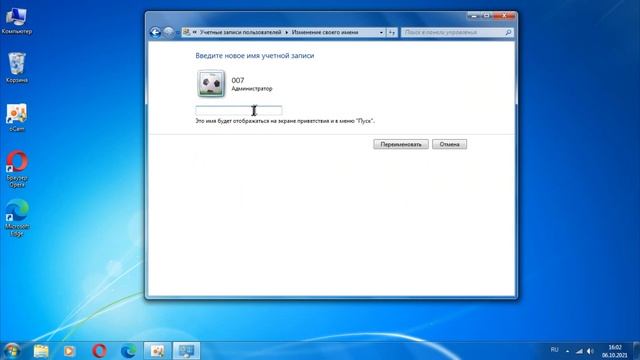640x360 pixels.
Task: Select 'Корзина' recycle bin desktop icon
Action: pos(17,68)
